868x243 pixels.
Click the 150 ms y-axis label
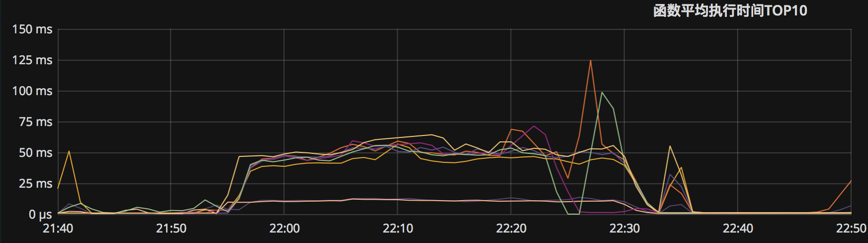click(x=32, y=29)
